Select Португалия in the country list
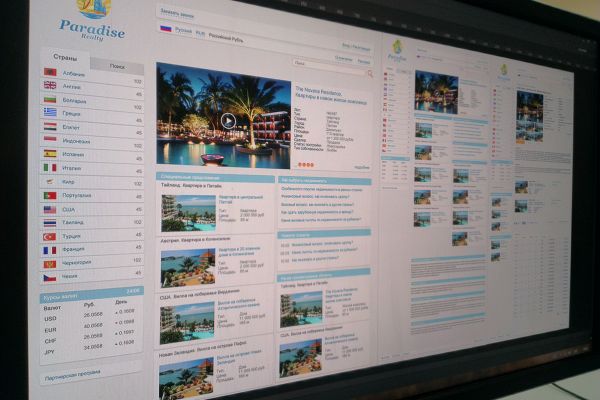This screenshot has width=600, height=400. point(77,195)
